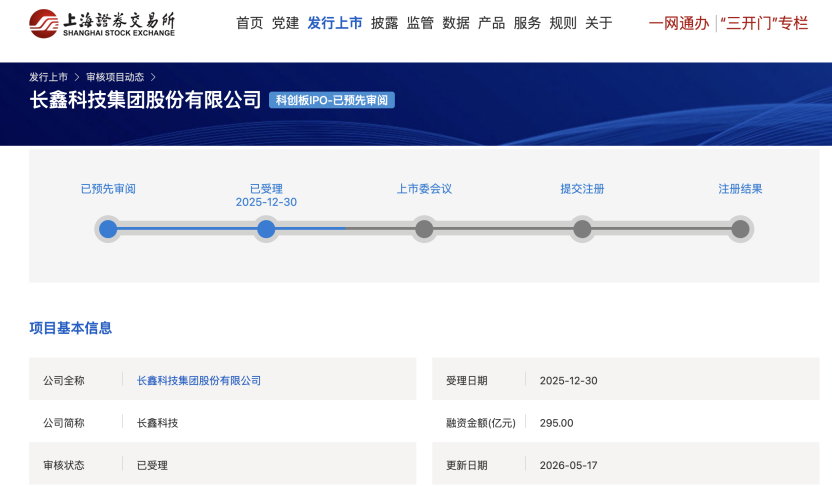
Task: Open the 党建 menu item
Action: (x=285, y=23)
